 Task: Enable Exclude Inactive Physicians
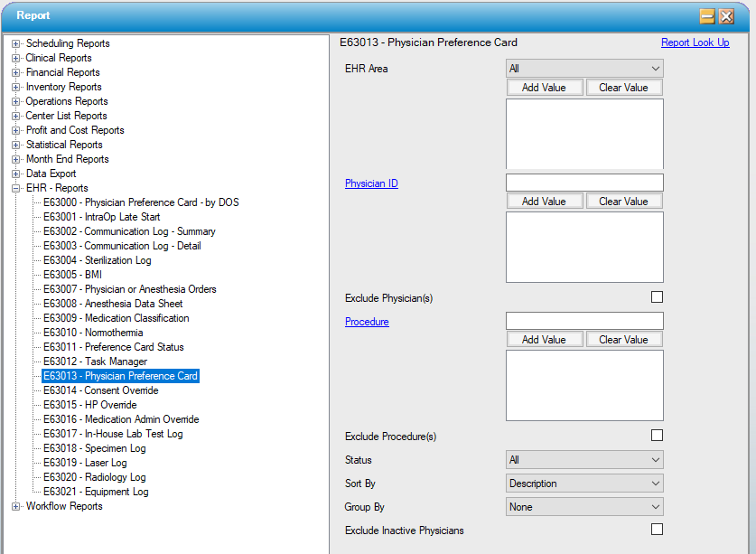657,530
